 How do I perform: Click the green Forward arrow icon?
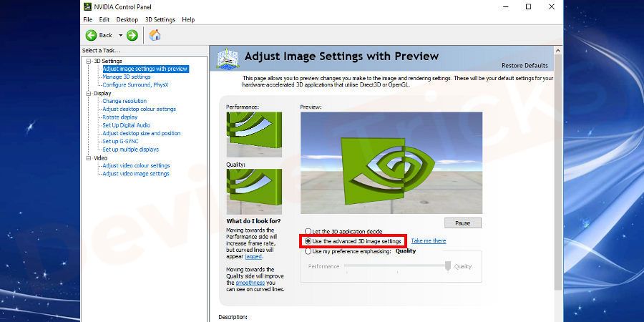coord(132,35)
